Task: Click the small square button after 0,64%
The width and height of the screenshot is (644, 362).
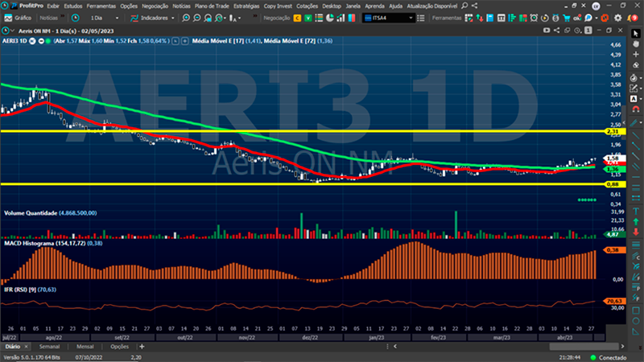Action: 175,41
